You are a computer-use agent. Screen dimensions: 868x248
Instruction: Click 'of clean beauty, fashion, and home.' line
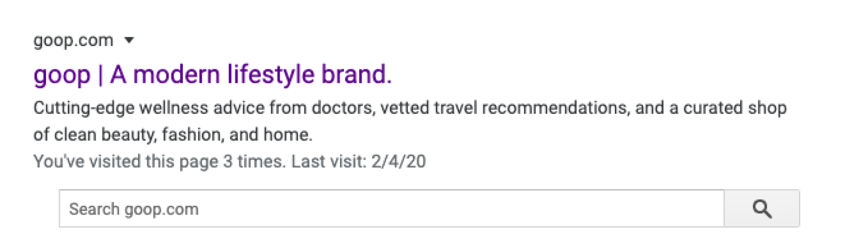[173, 135]
